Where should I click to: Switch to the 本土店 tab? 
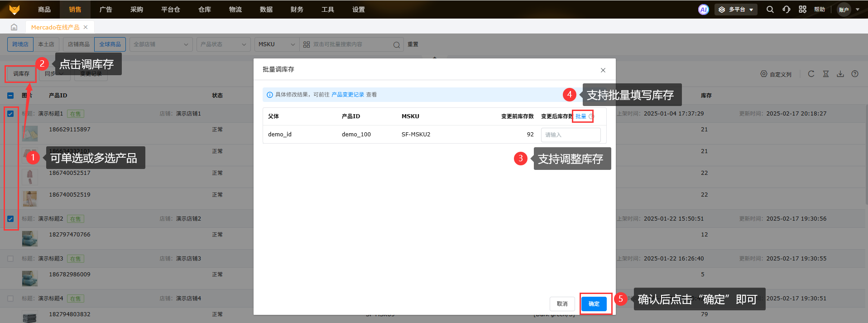pos(46,44)
